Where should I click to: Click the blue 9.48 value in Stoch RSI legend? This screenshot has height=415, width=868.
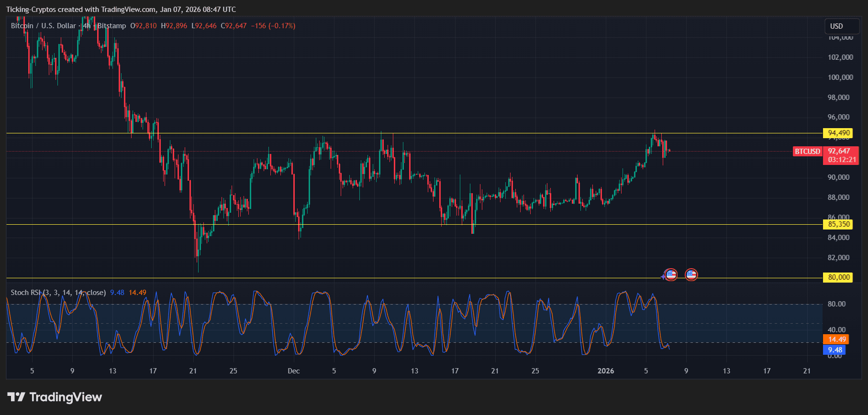click(x=117, y=293)
